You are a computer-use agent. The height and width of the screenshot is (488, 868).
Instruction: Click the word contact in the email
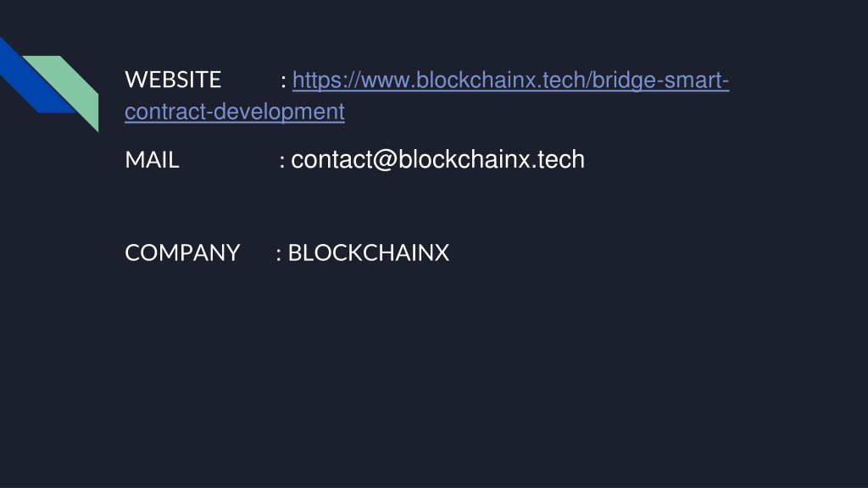pyautogui.click(x=332, y=160)
